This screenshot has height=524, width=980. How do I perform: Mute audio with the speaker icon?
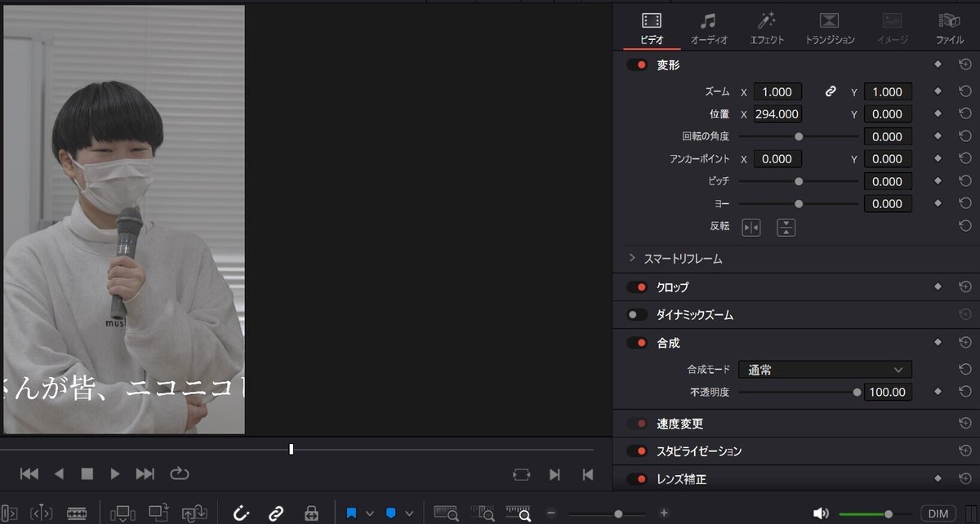[x=821, y=513]
